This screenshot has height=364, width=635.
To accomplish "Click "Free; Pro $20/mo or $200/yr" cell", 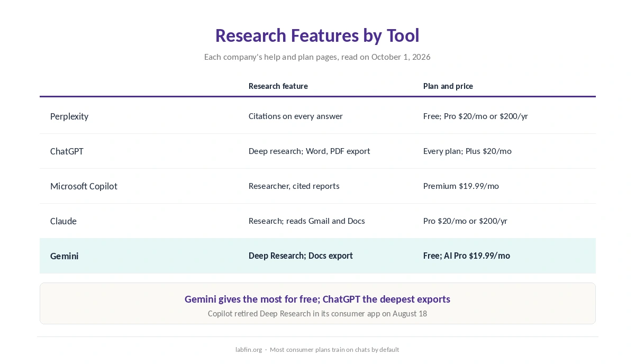I will 475,116.
